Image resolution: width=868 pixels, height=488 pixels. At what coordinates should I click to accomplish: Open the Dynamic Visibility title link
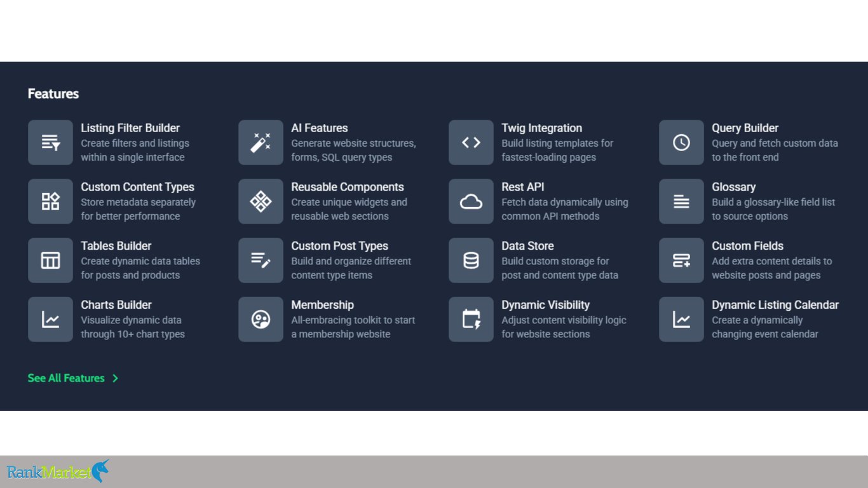pos(546,305)
